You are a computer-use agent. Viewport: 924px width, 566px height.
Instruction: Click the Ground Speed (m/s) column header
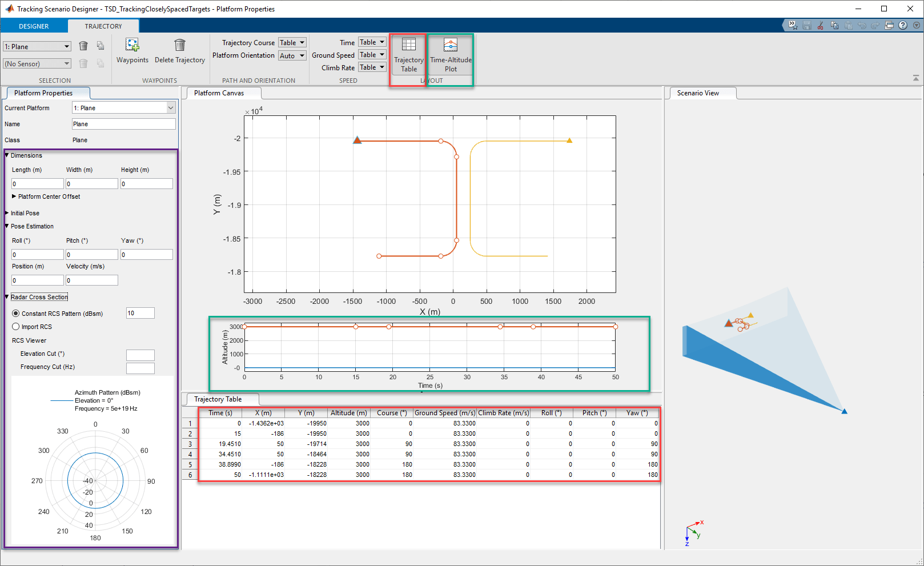point(445,413)
